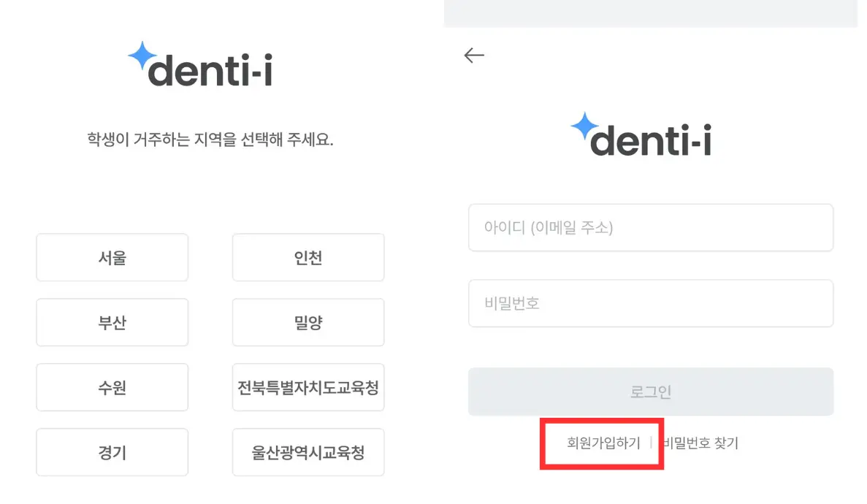867x504 pixels.
Task: Click the denti-i logo above region selection
Action: (x=202, y=66)
